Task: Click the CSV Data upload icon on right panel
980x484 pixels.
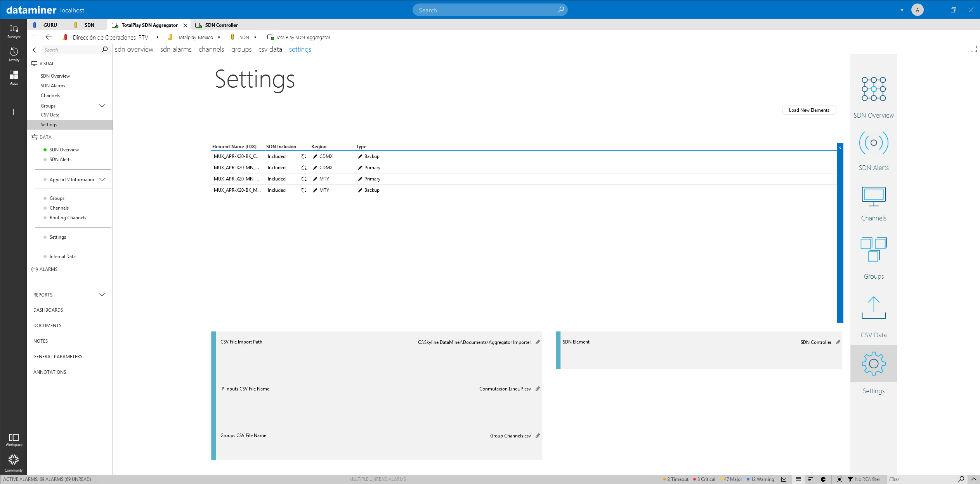Action: (x=873, y=308)
